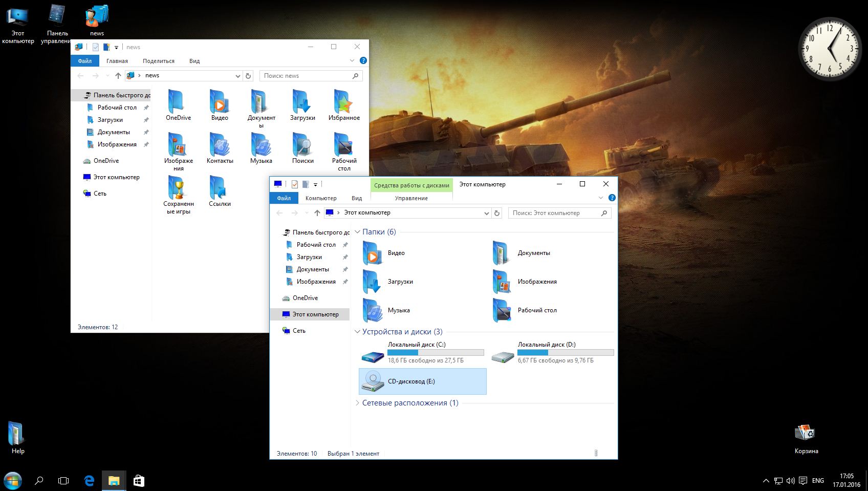
Task: Click Корзина recycle bin desktop icon
Action: (806, 439)
